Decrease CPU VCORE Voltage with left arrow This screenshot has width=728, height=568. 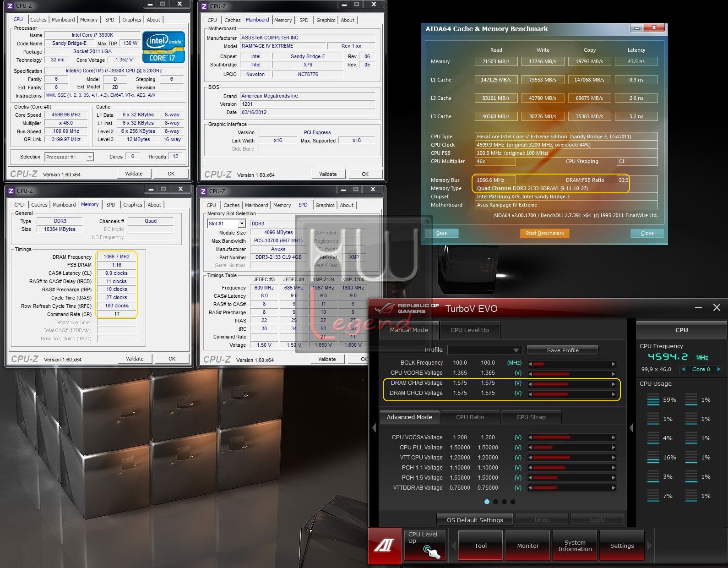pos(530,374)
